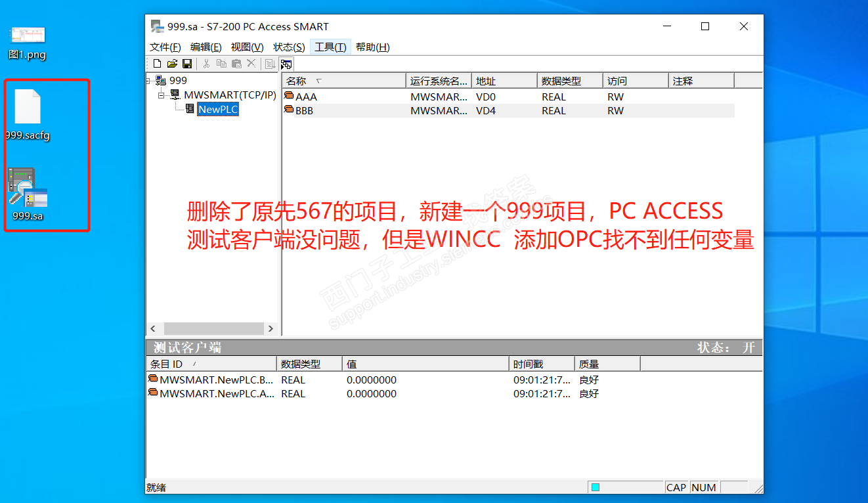The width and height of the screenshot is (868, 503).
Task: Click the left arrow of tree scrollbar
Action: (153, 328)
